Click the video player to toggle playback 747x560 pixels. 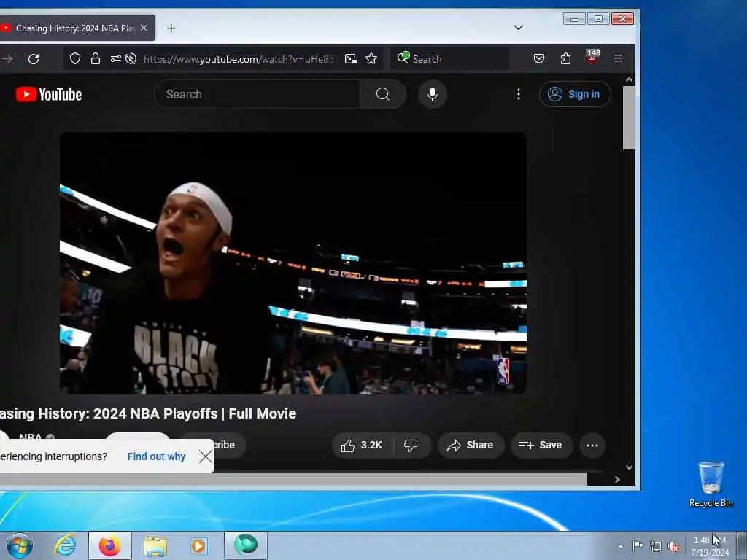[293, 262]
